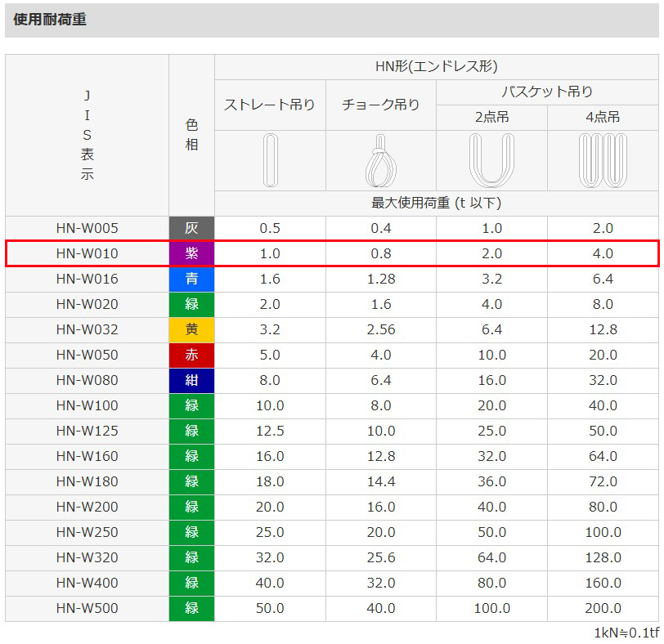Click the straight sling (ストレート吊り) illustration
664x644 pixels.
[x=270, y=161]
